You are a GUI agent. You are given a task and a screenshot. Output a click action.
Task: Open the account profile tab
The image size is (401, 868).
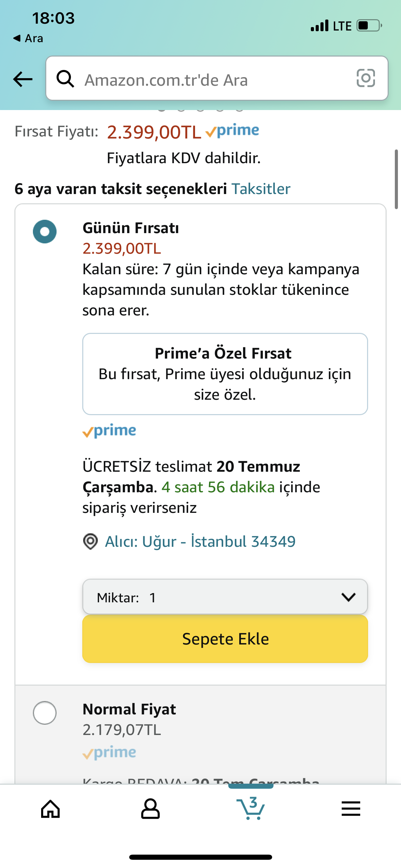150,809
